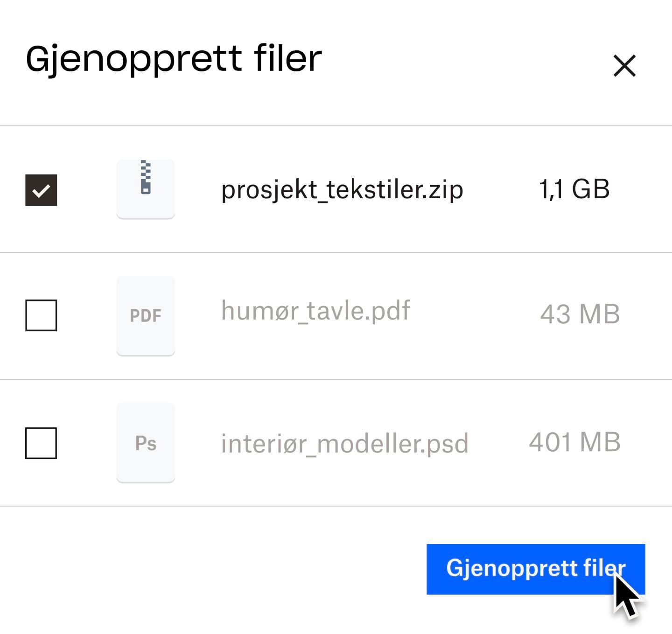Click the file-type thumbnail in the middle row
This screenshot has height=634, width=672.
(x=145, y=315)
